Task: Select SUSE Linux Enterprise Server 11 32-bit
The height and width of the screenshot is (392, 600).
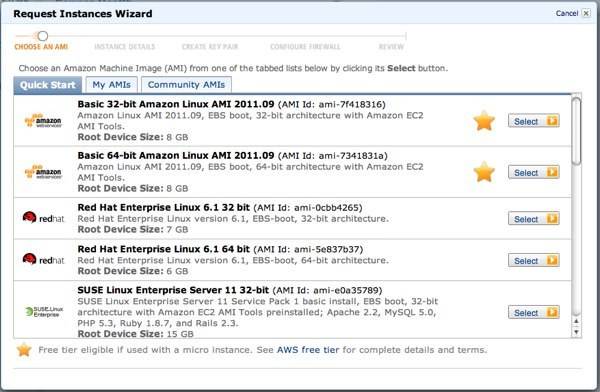Action: (534, 312)
